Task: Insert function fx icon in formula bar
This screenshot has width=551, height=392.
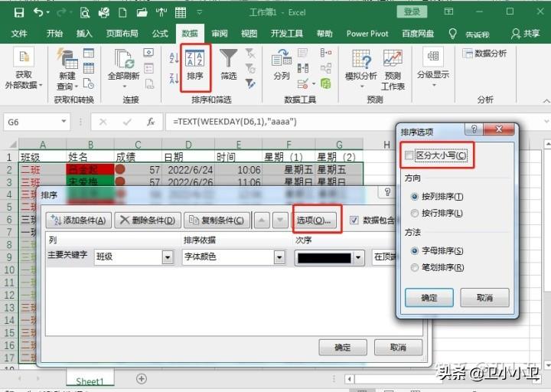Action: tap(151, 122)
